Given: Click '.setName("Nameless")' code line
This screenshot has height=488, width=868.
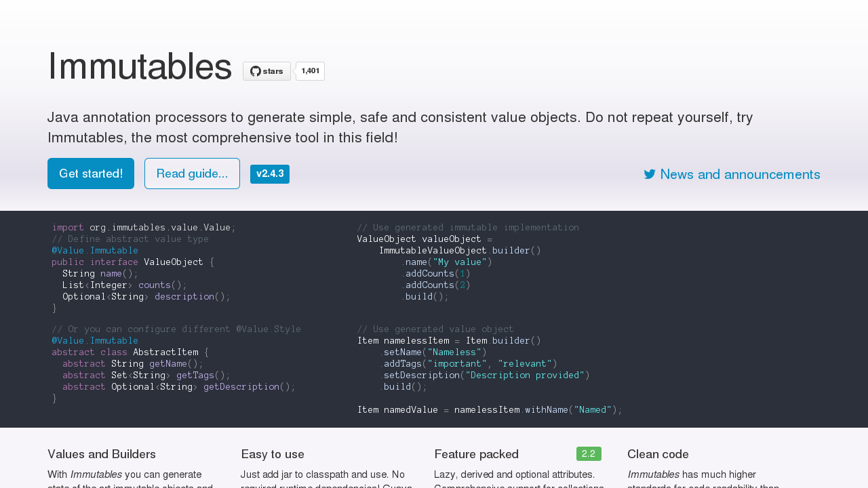Looking at the screenshot, I should click(x=433, y=352).
